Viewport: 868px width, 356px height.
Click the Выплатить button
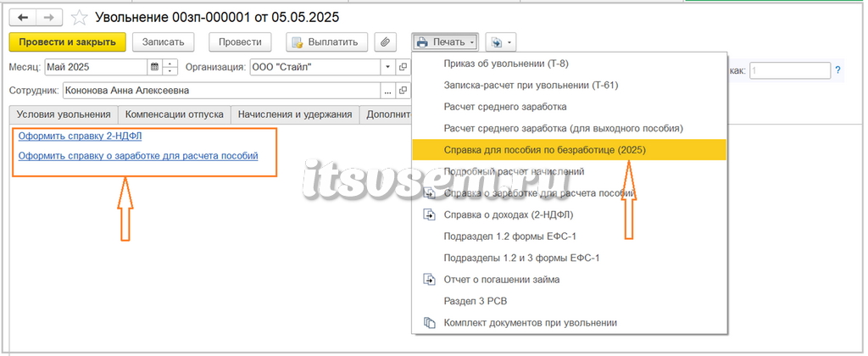click(x=328, y=42)
